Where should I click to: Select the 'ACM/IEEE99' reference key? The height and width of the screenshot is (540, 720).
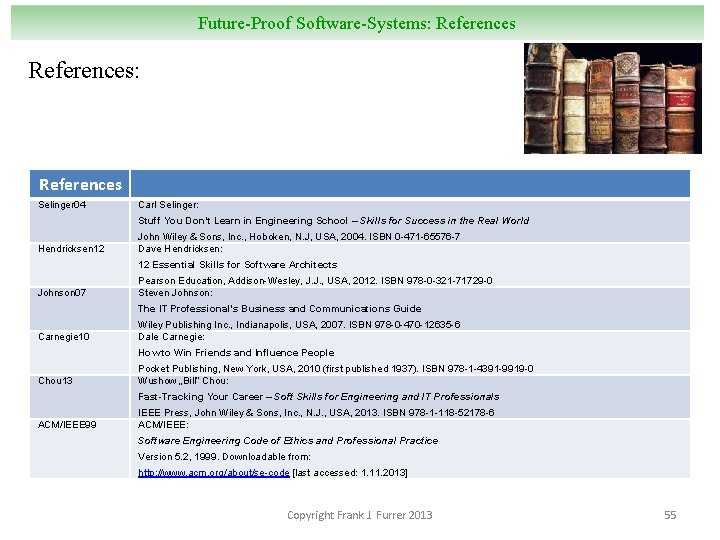pyautogui.click(x=67, y=425)
